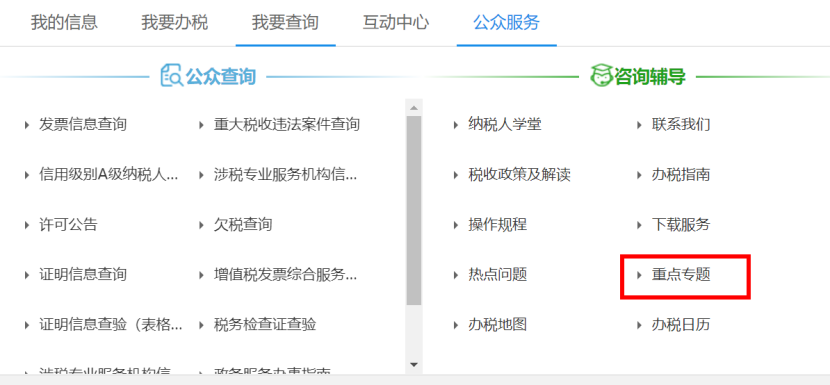Click the arrow bullet beside 纳税人学堂
The height and width of the screenshot is (385, 830).
pyautogui.click(x=456, y=126)
